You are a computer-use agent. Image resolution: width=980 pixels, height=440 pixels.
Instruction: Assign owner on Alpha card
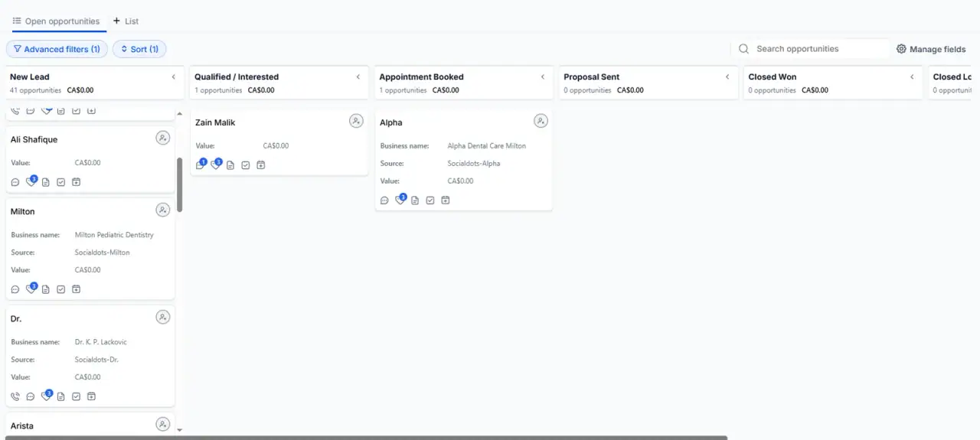541,121
